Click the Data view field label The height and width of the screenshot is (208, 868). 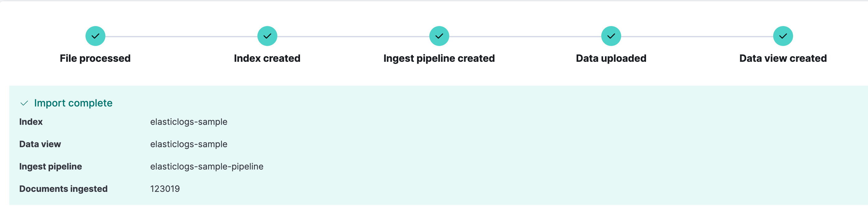click(40, 144)
